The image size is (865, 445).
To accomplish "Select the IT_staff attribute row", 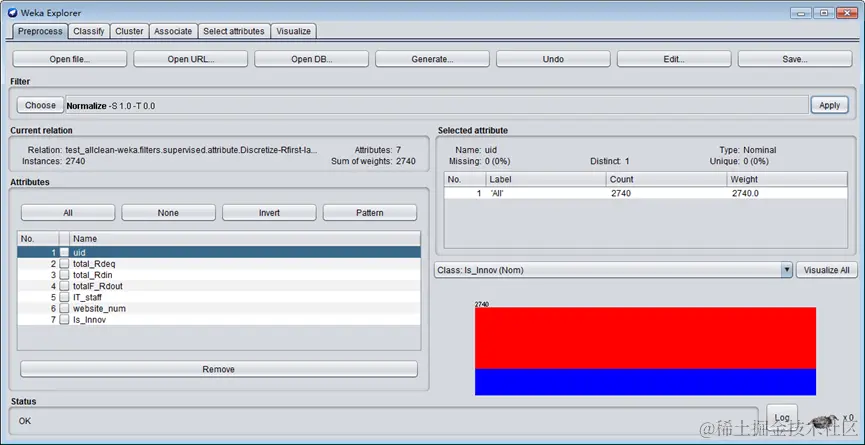I will tap(219, 297).
